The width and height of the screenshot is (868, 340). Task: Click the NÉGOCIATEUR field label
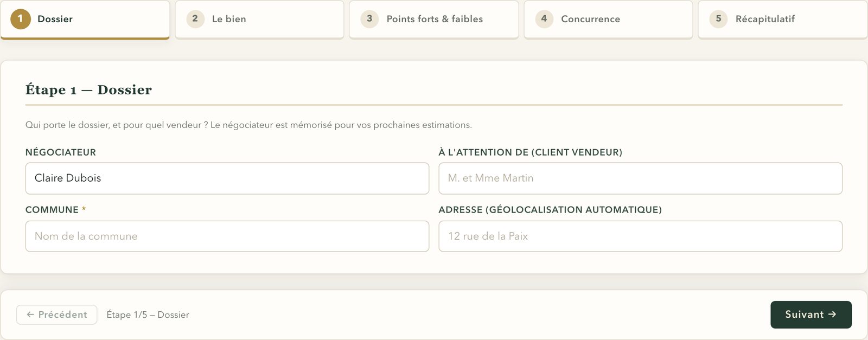click(61, 152)
